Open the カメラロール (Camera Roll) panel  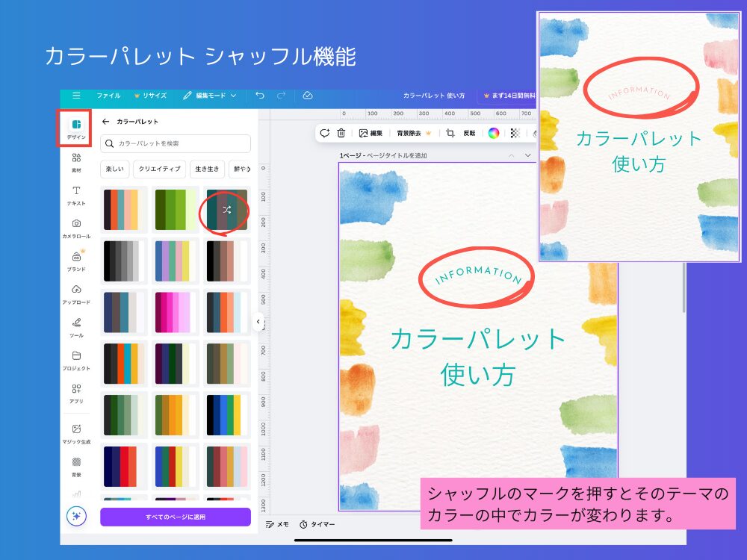(x=76, y=228)
